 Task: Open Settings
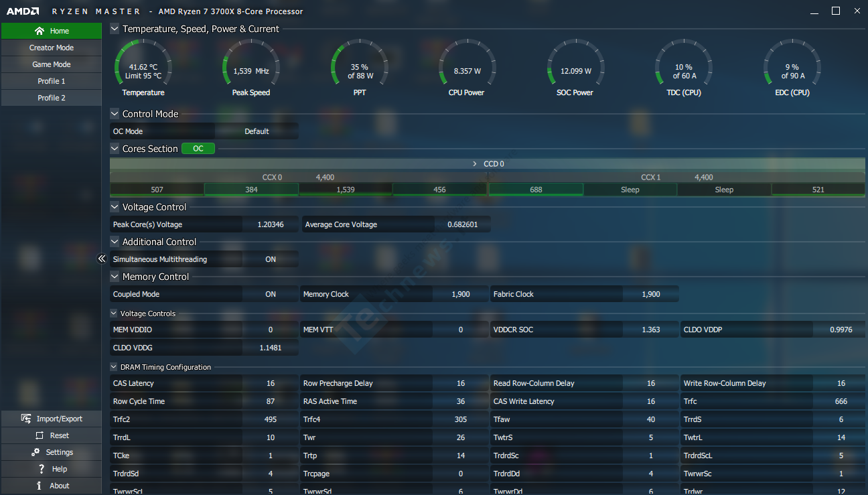51,452
